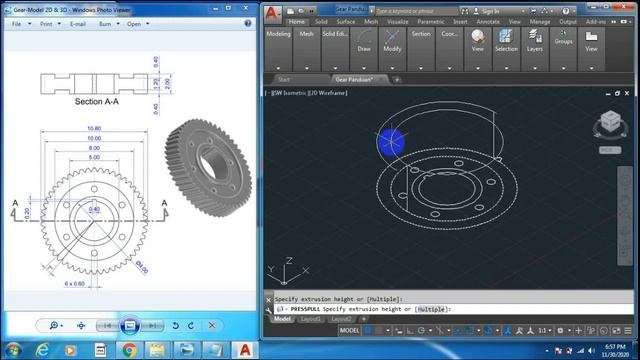Image resolution: width=640 pixels, height=360 pixels.
Task: Click the Windows Start button
Action: point(13,350)
